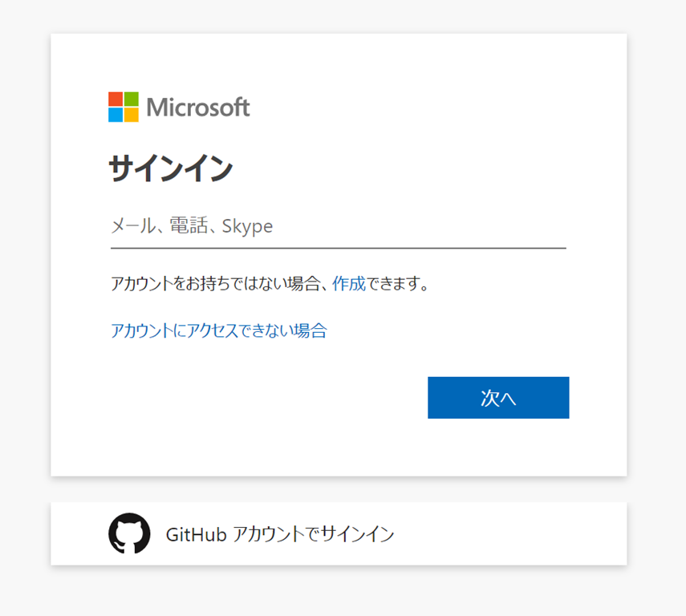Click the red square in Microsoft logo
This screenshot has width=686, height=616.
(x=116, y=99)
